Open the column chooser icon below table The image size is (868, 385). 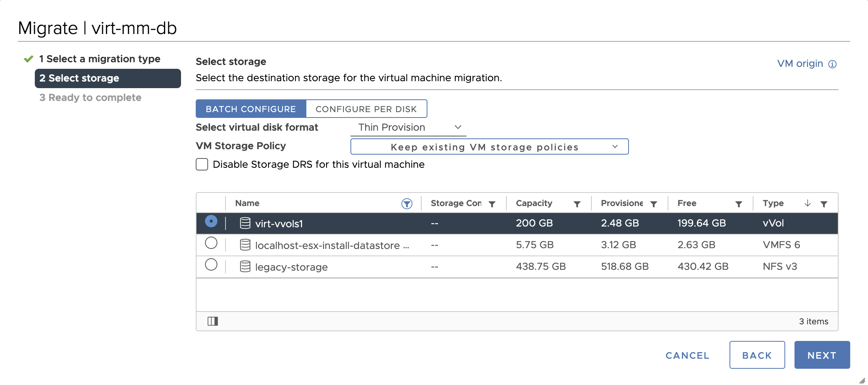click(x=213, y=321)
